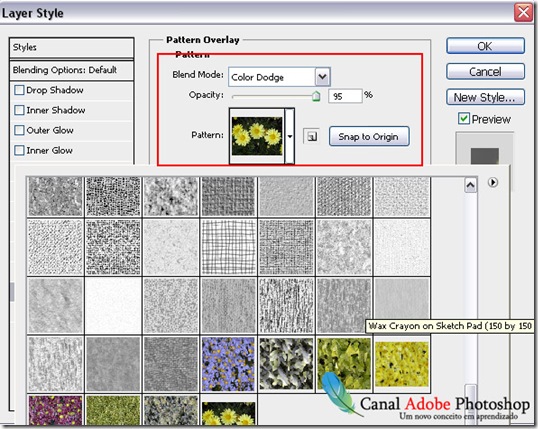Click the Color Dodge blend mode combo box

pyautogui.click(x=279, y=77)
